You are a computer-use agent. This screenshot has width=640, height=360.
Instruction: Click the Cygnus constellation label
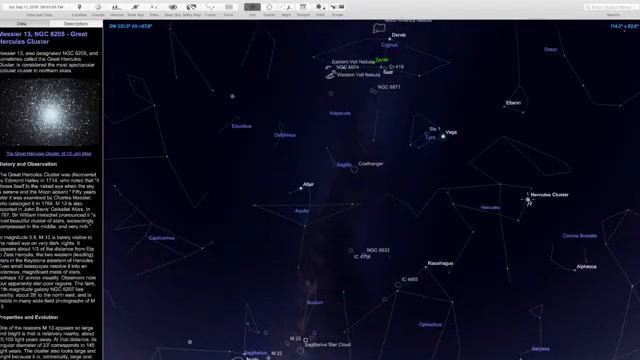coord(389,45)
